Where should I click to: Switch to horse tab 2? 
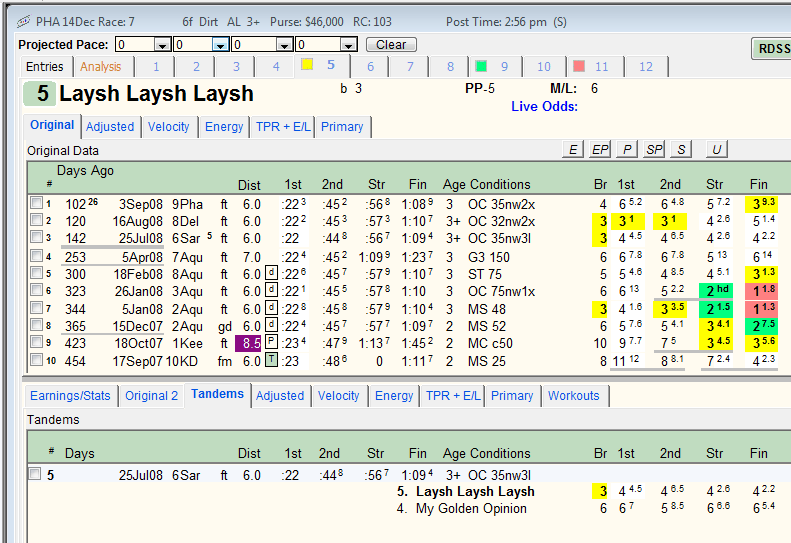click(x=196, y=67)
